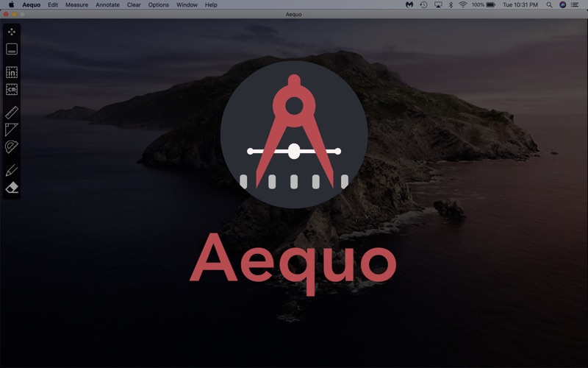Switch units to inches

[12, 72]
